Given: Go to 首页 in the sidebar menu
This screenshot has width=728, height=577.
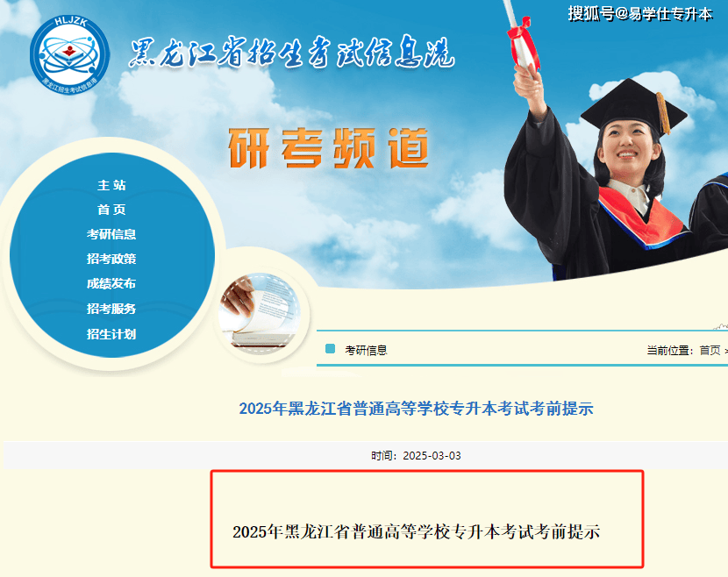Looking at the screenshot, I should pos(111,210).
